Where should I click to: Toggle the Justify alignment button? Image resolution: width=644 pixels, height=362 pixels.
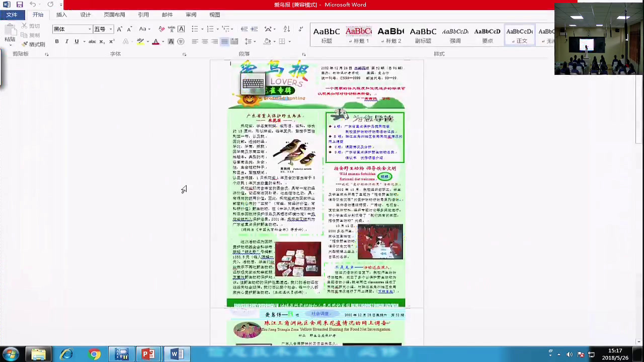pos(224,42)
